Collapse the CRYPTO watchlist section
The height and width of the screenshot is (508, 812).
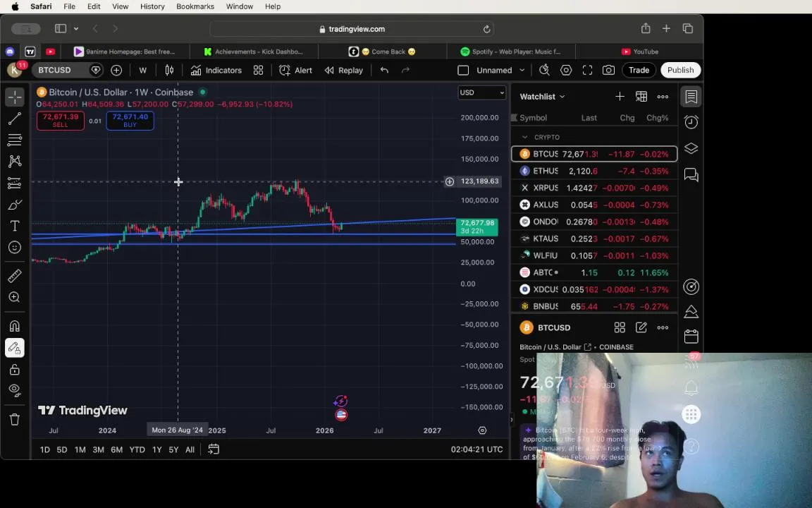click(x=524, y=138)
